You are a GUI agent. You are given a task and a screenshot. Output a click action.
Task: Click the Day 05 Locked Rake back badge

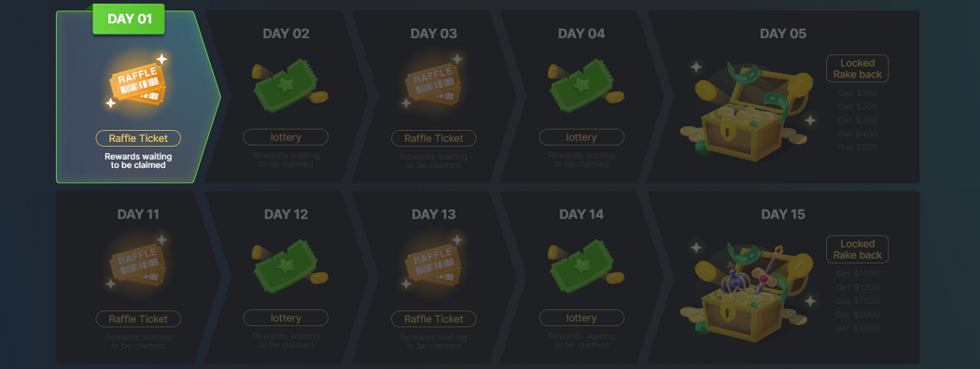858,69
